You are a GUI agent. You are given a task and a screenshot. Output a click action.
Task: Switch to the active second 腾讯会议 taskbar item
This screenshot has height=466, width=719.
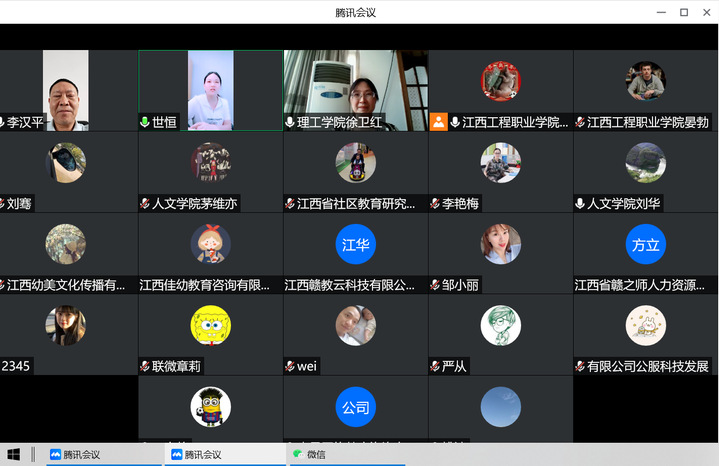tap(225, 455)
